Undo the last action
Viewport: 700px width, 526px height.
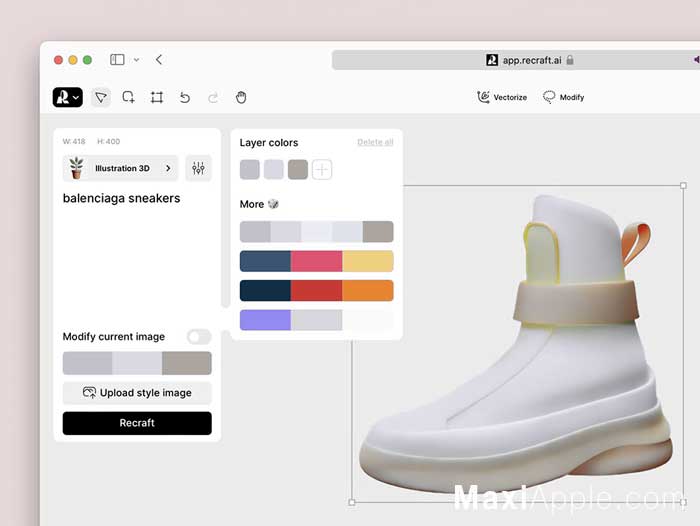click(x=185, y=97)
